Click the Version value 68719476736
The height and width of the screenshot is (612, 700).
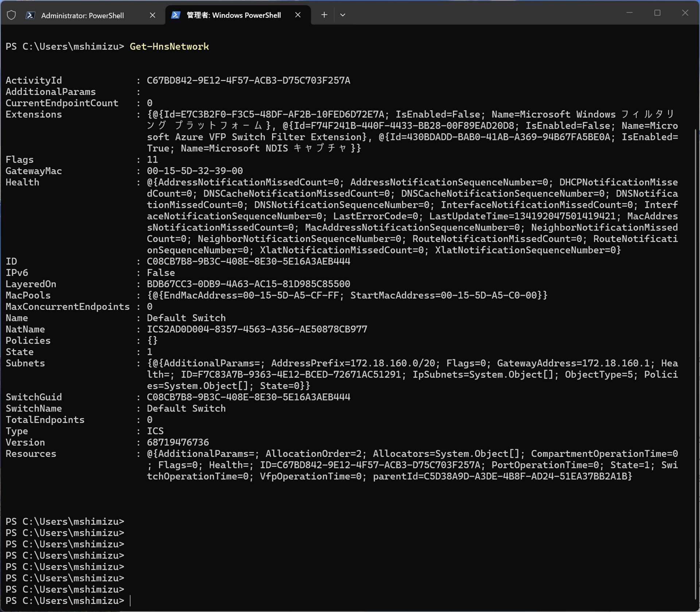pyautogui.click(x=178, y=442)
